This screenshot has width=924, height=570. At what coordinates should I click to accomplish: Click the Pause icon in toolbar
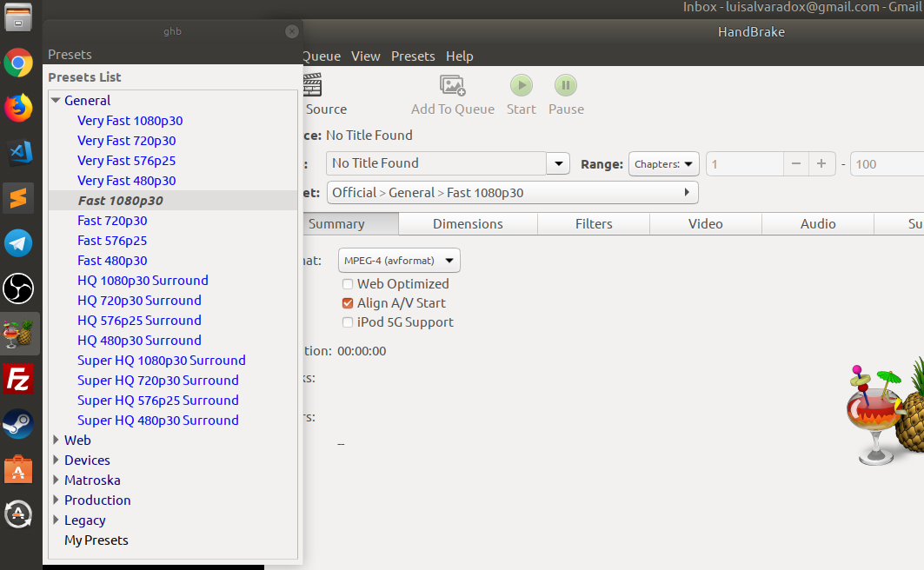point(566,85)
